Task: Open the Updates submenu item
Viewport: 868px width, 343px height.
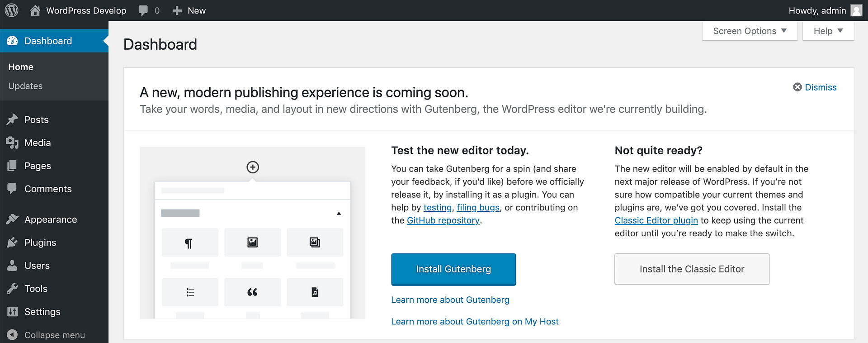Action: tap(25, 86)
